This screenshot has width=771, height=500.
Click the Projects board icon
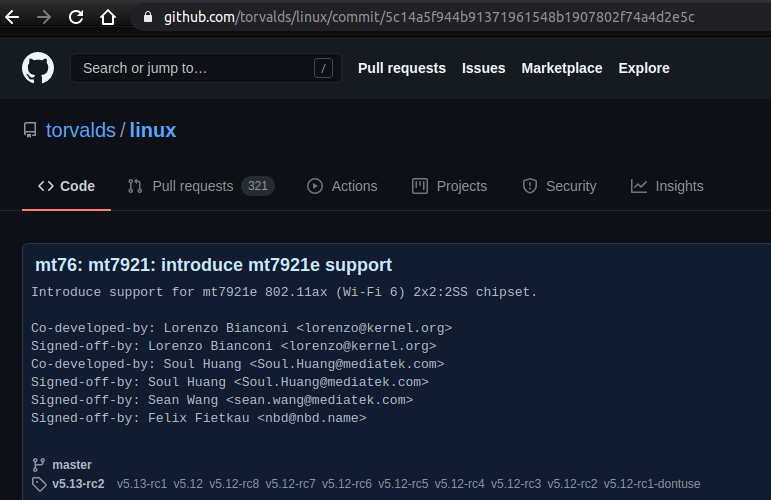click(419, 186)
